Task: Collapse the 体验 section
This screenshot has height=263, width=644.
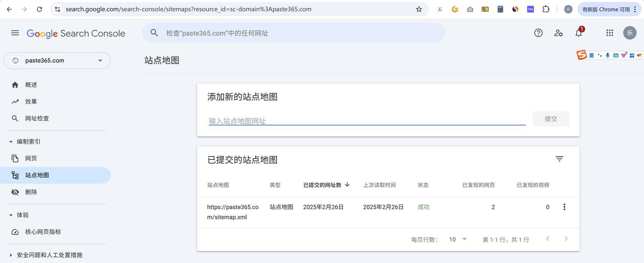Action: click(19, 215)
